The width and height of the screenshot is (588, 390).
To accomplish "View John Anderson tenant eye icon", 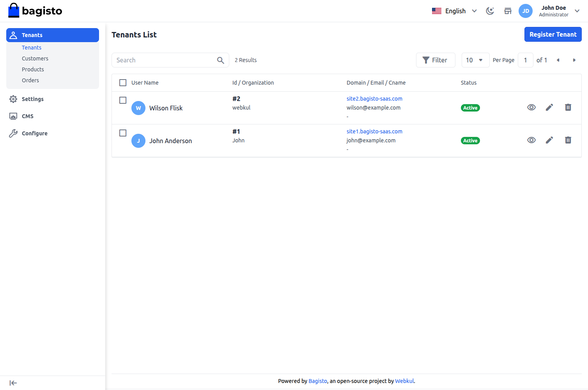I will click(531, 140).
